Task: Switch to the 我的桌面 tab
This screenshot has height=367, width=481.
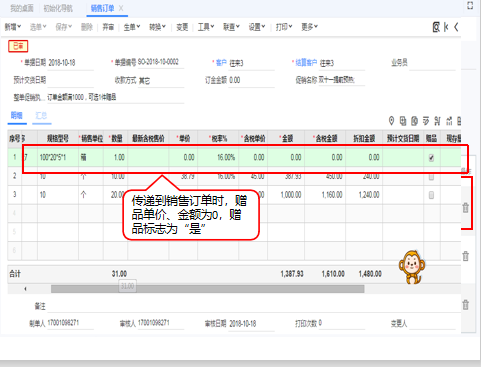Action: (22, 8)
